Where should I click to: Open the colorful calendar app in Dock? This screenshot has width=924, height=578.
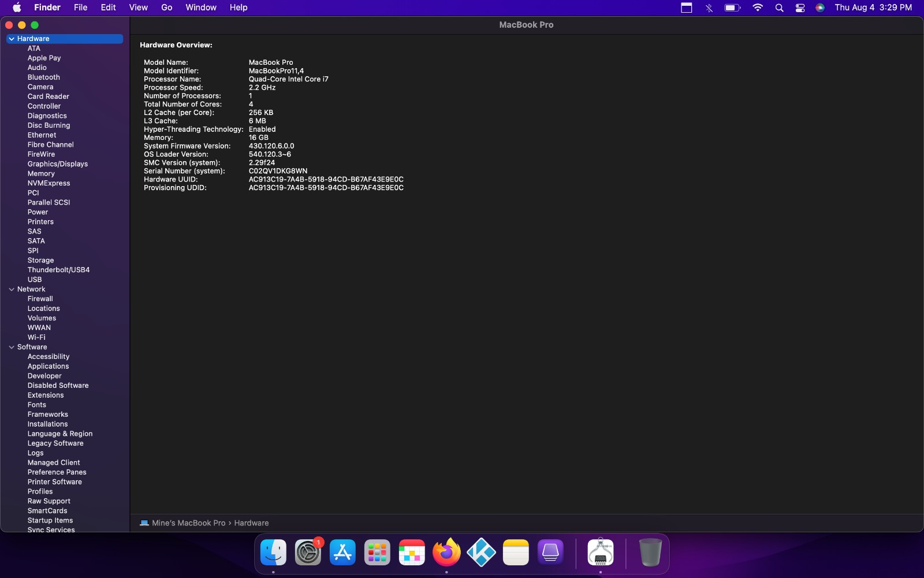[412, 553]
